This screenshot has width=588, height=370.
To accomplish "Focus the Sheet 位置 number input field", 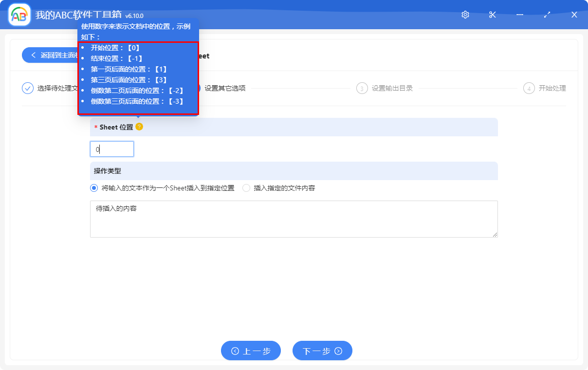I will pos(112,149).
